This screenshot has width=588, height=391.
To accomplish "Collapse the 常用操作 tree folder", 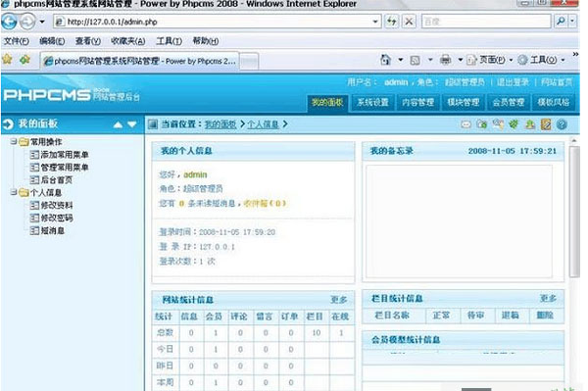I will point(14,141).
